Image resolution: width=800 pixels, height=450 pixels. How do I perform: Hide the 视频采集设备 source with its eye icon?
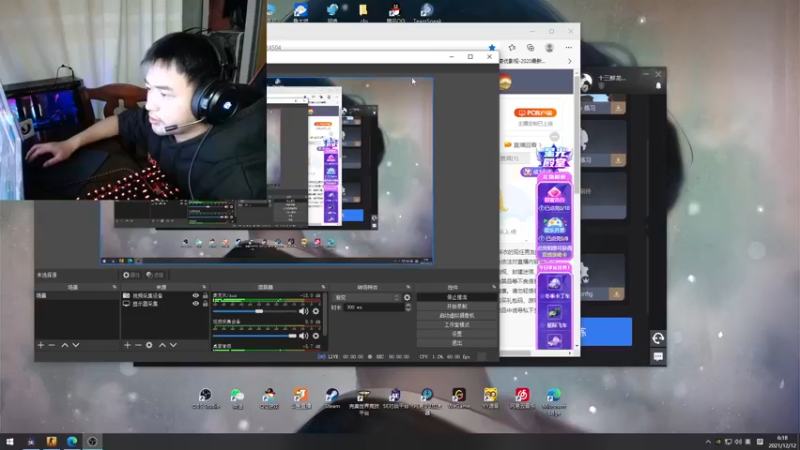pos(195,295)
